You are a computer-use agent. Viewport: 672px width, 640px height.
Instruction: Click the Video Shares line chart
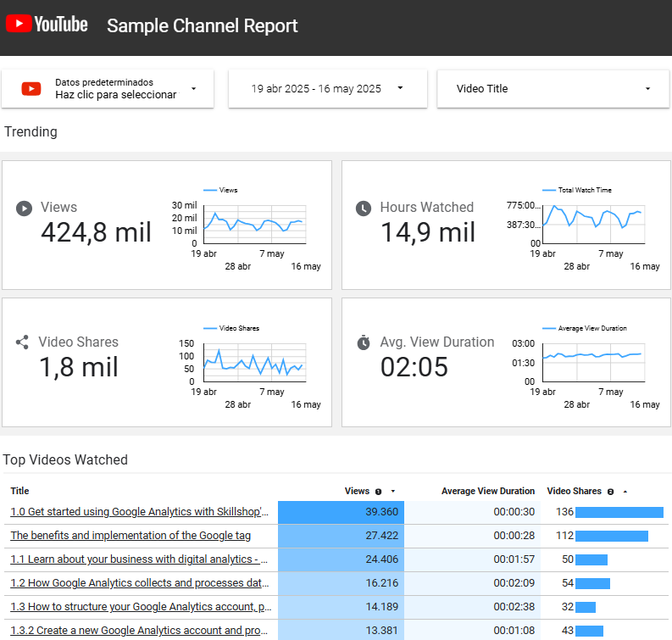point(254,363)
